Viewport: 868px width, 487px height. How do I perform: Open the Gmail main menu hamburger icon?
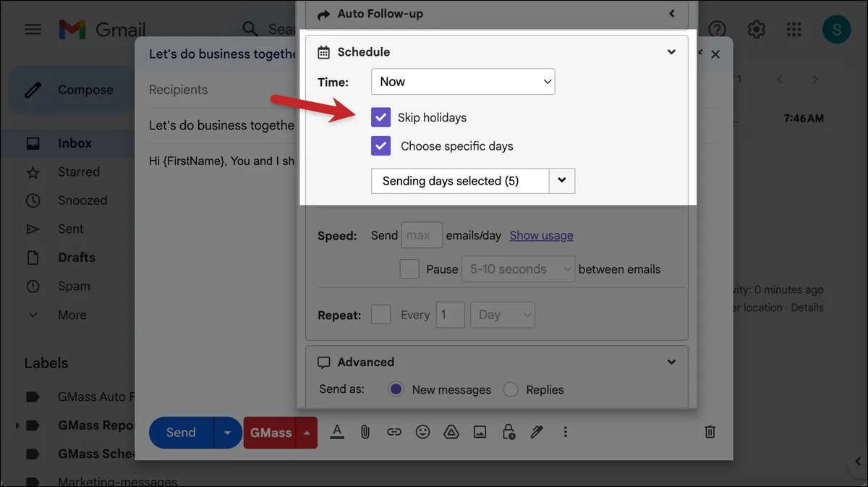pyautogui.click(x=33, y=30)
